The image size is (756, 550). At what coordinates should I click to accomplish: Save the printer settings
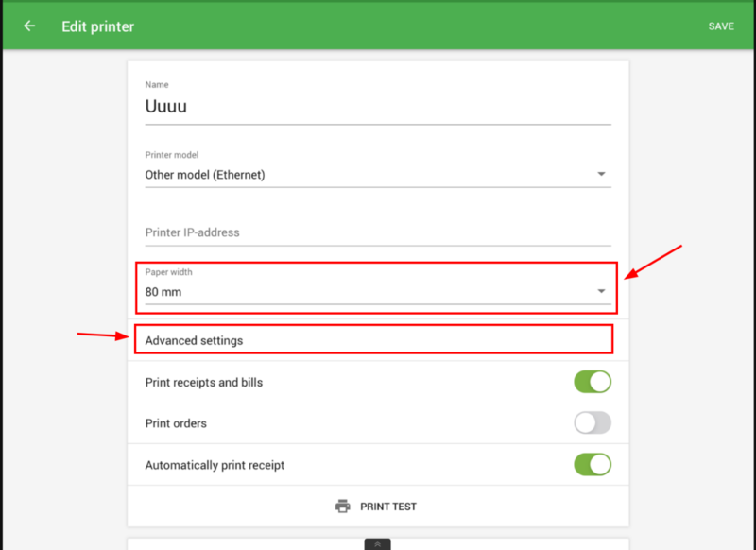(x=721, y=26)
